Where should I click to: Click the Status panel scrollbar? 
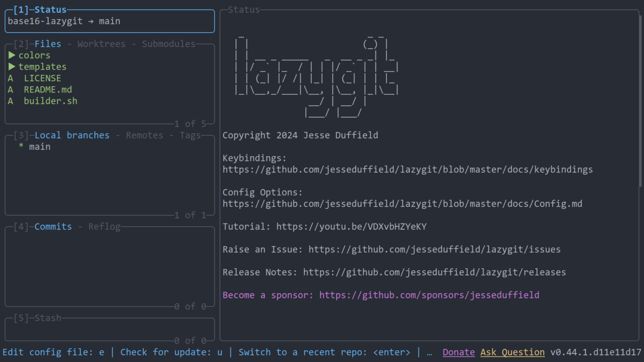[x=640, y=101]
